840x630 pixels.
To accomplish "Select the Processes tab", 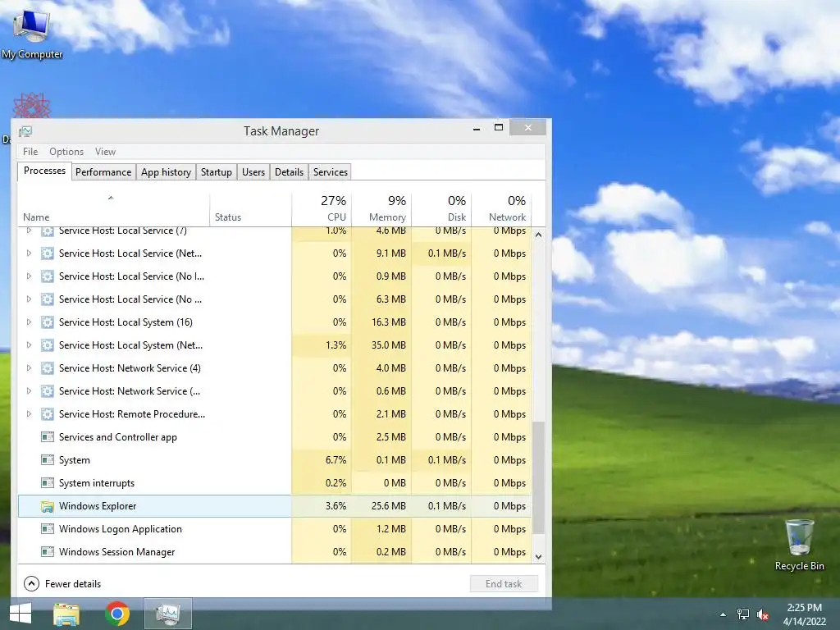I will (44, 171).
